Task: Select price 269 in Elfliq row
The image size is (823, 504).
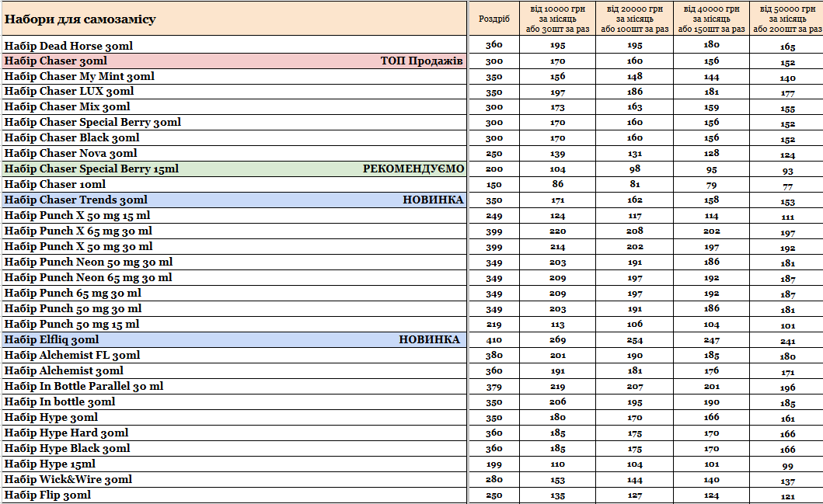Action: click(x=559, y=340)
